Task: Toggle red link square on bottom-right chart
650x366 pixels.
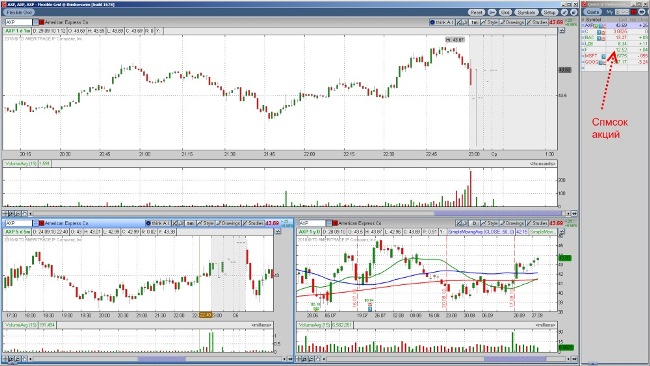Action: tap(335, 223)
